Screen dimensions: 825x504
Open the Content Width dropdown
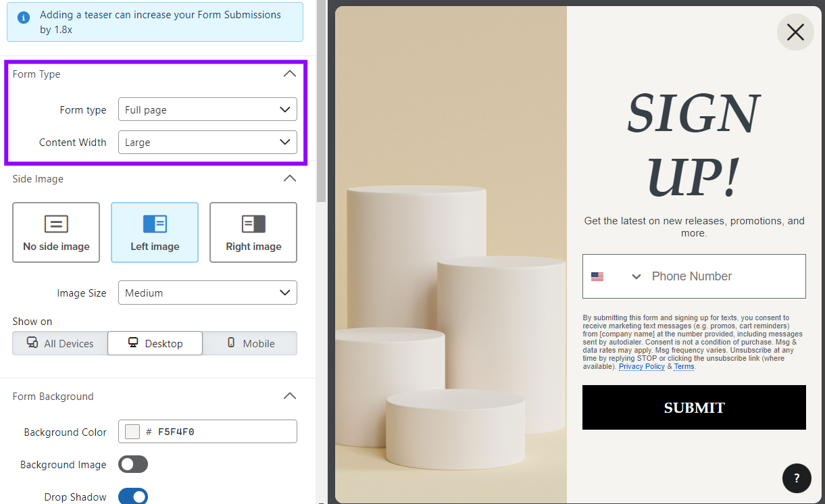pyautogui.click(x=207, y=142)
